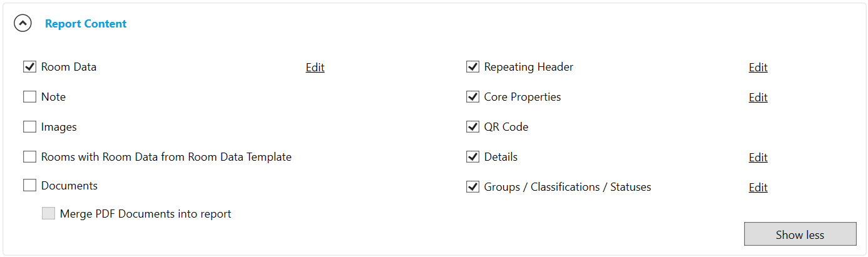This screenshot has height=257, width=868.
Task: Enable the Note checkbox
Action: click(x=29, y=97)
